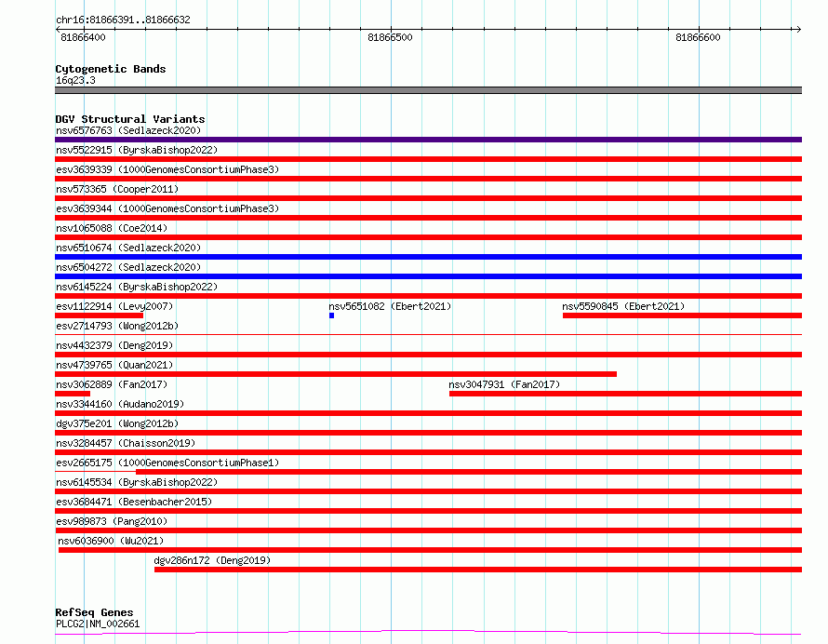Select the purple nsv6576763 variant bar
The width and height of the screenshot is (828, 644).
point(428,140)
